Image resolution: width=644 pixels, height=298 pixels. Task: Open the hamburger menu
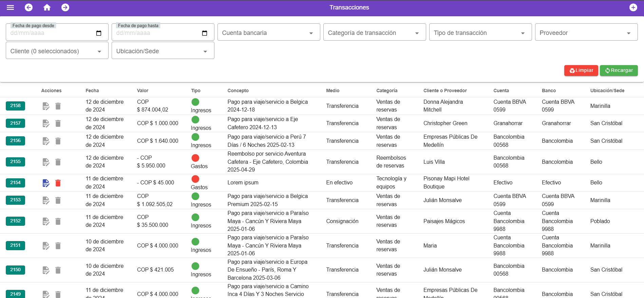(x=10, y=7)
